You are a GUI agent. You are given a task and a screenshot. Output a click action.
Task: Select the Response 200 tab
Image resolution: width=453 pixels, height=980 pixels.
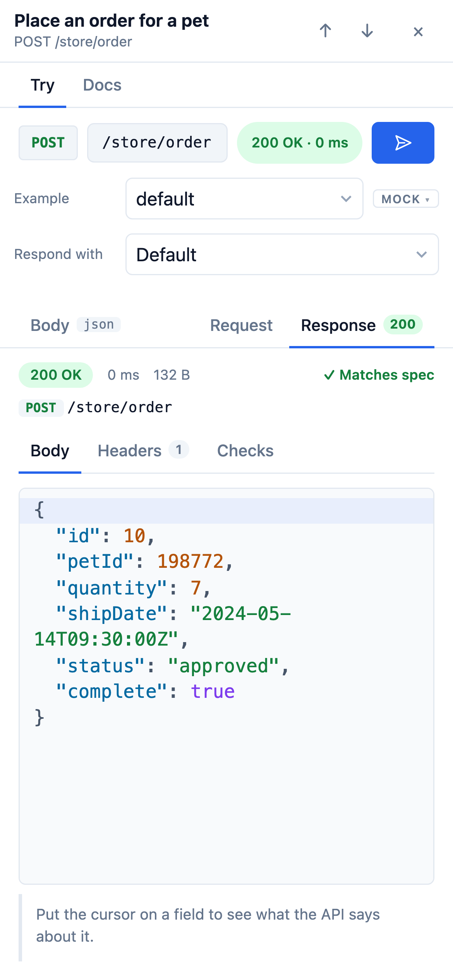tap(362, 325)
